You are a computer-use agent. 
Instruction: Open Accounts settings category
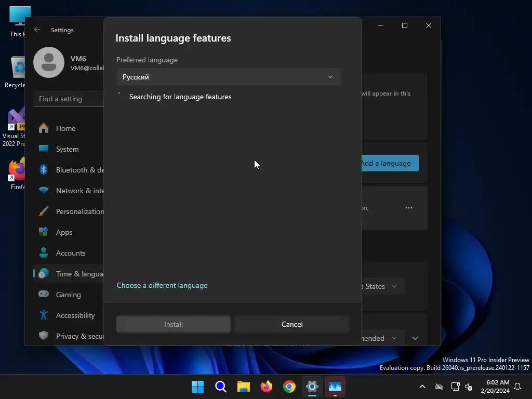(x=69, y=253)
